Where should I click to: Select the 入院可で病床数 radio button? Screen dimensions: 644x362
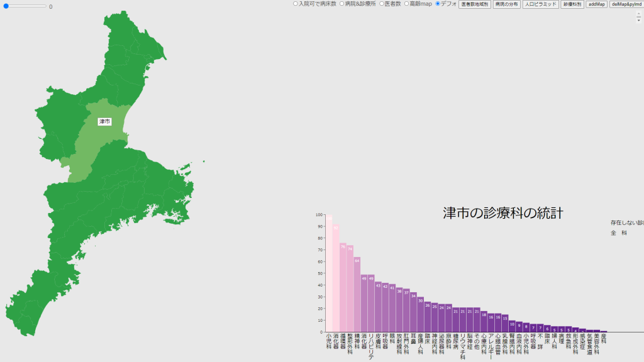[x=296, y=4]
